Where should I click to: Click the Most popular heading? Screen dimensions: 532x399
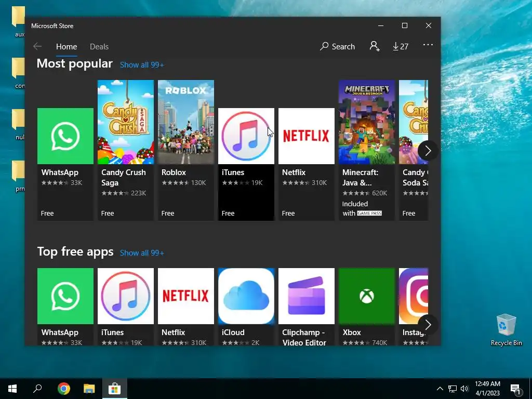tap(75, 63)
